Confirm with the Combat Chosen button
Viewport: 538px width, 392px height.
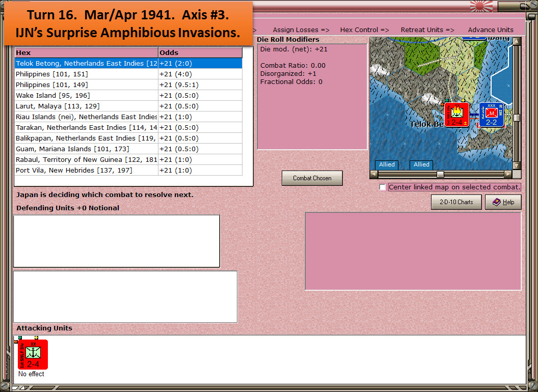tap(312, 178)
